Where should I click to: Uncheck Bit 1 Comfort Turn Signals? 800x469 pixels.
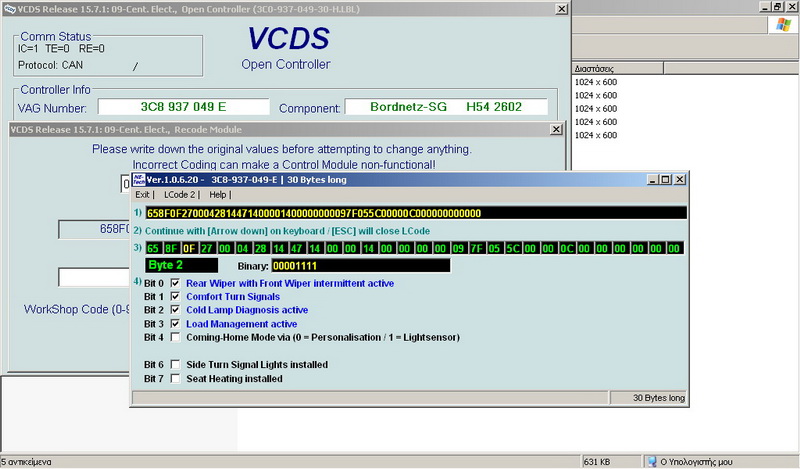pos(175,297)
